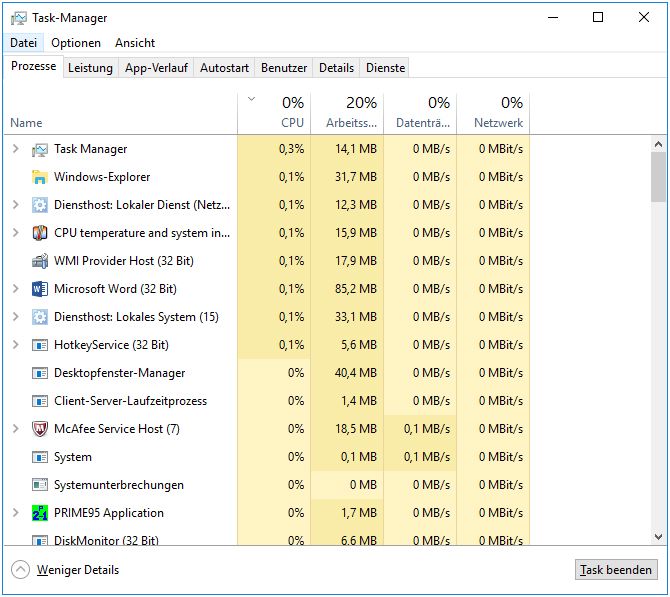Open the Optionen menu
670x597 pixels.
pos(76,43)
